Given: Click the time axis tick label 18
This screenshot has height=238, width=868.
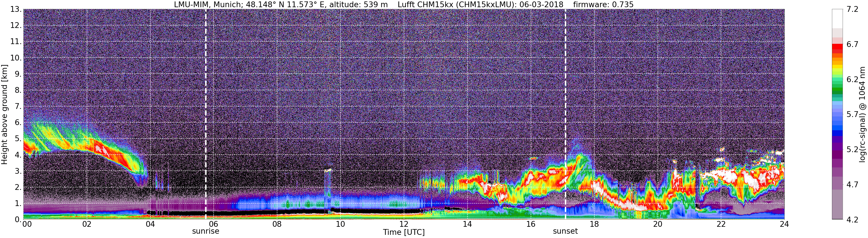Looking at the screenshot, I should point(594,224).
